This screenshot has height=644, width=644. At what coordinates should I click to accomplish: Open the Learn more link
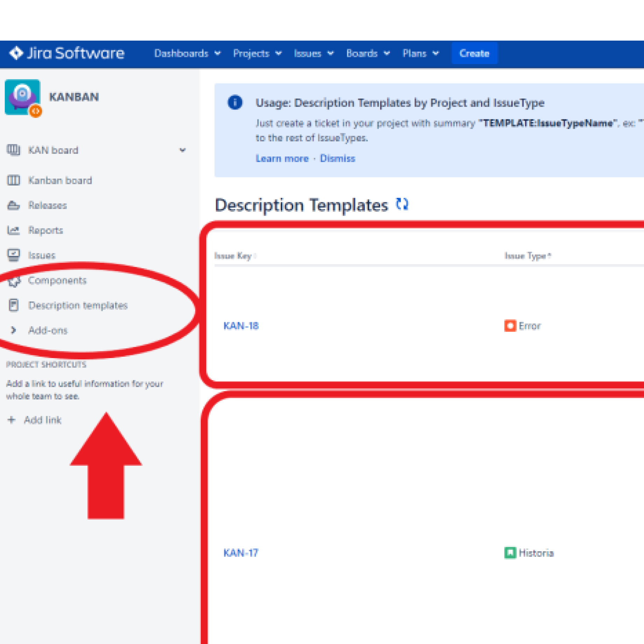coord(282,159)
